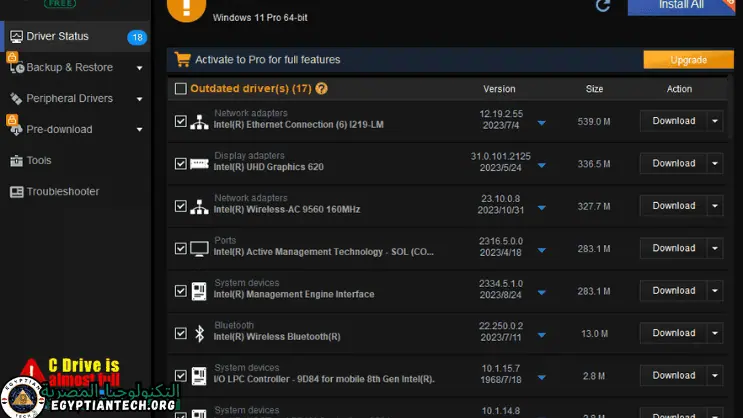Click the question mark help icon

tap(321, 89)
